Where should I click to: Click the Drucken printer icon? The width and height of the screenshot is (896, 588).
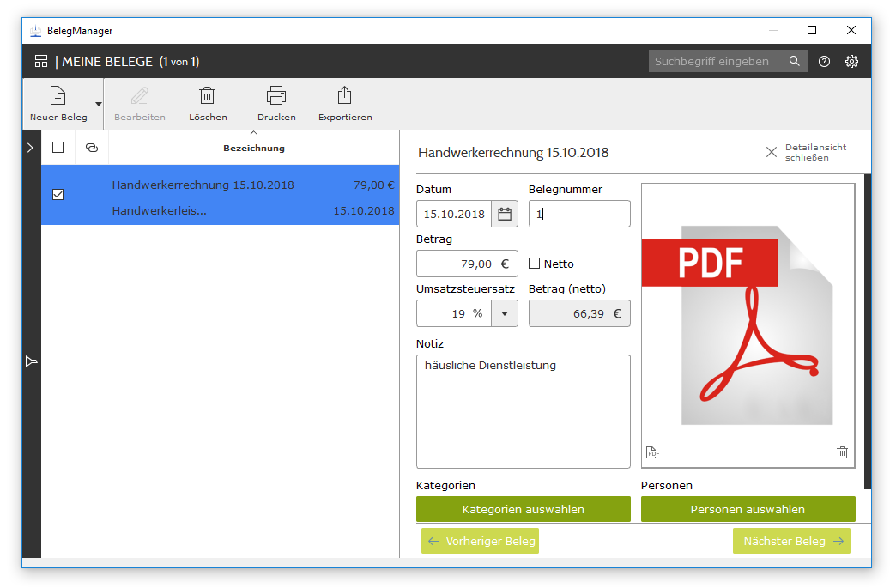[x=276, y=95]
